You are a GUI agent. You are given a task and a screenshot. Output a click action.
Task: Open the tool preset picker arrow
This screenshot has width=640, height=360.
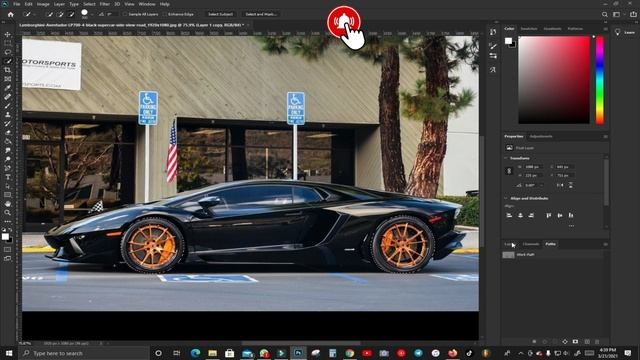coord(34,14)
